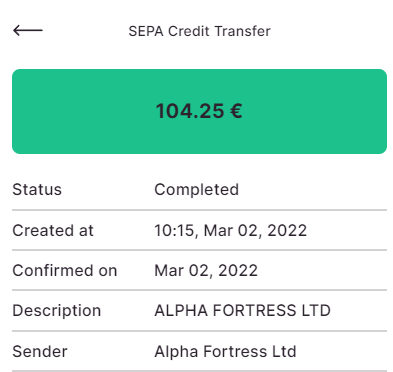Click the euro symbol in the amount

[x=236, y=111]
